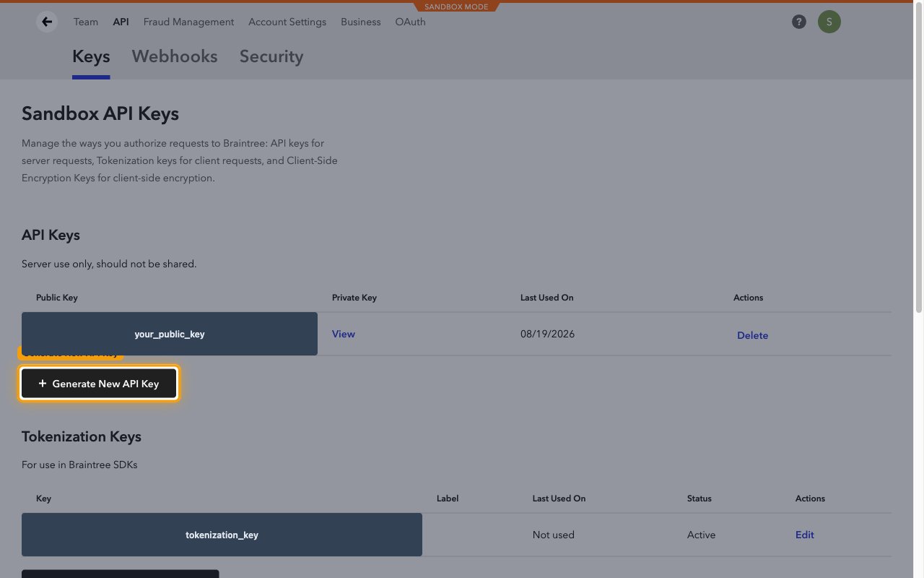
Task: Click the Last Used On header in API Keys
Action: [x=547, y=298]
